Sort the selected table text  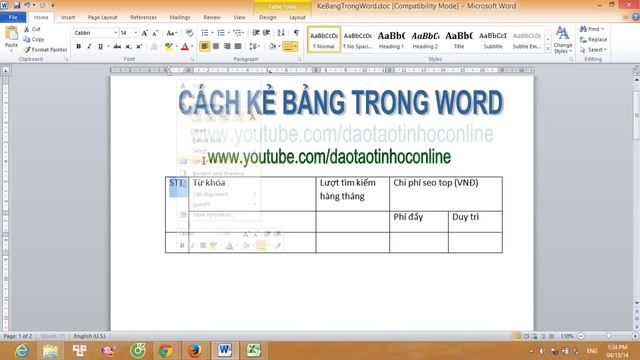[x=281, y=33]
